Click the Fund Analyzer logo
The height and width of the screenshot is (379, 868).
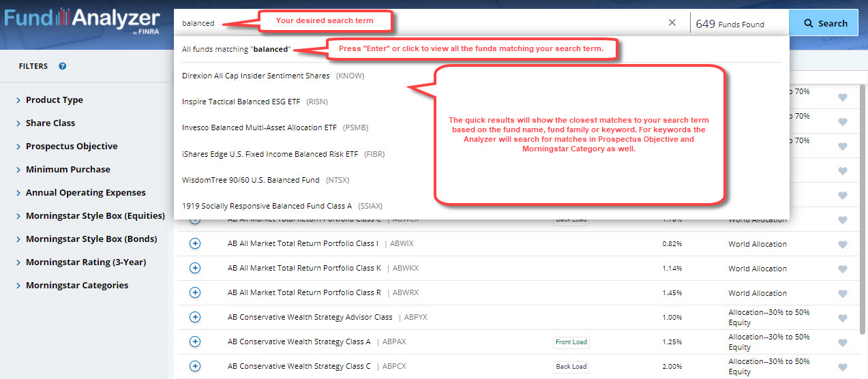point(82,19)
